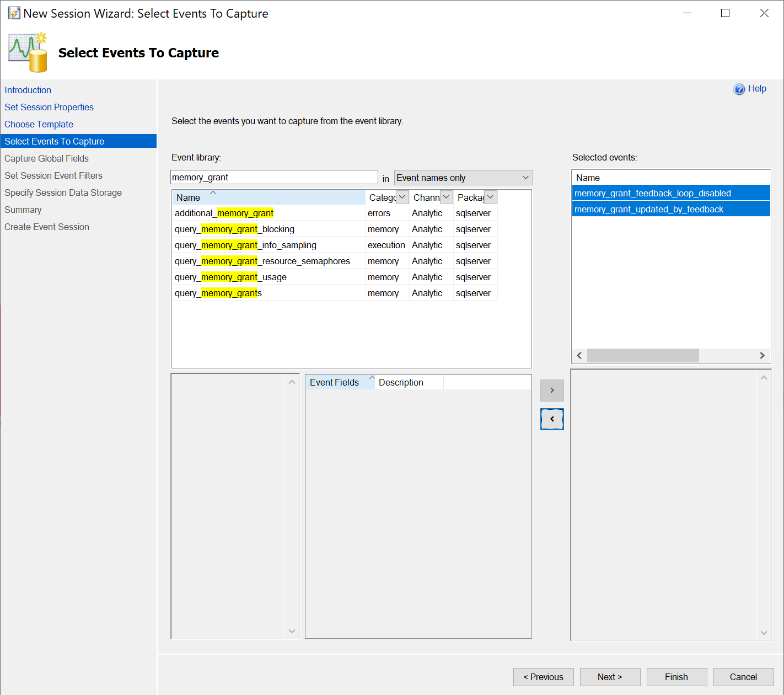Go to the Introduction page
Image resolution: width=784 pixels, height=695 pixels.
[28, 90]
